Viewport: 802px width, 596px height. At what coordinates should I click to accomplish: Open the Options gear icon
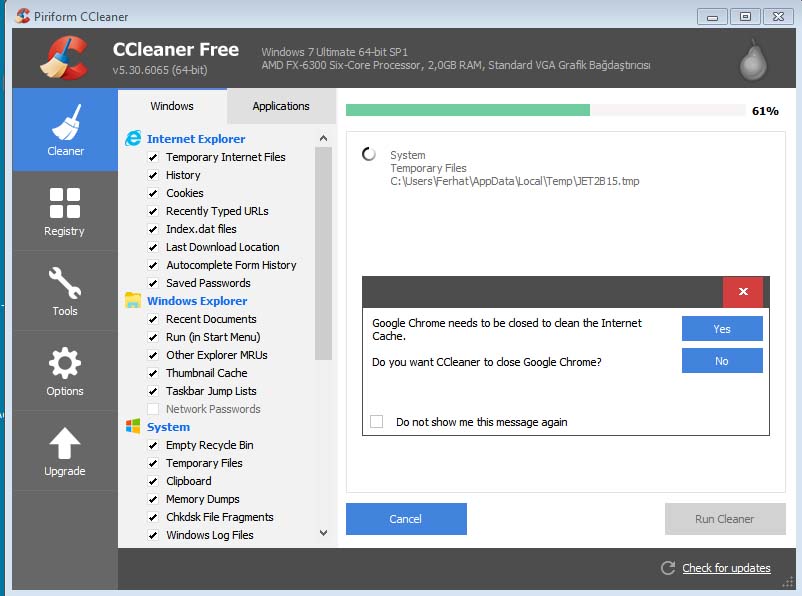click(x=65, y=363)
